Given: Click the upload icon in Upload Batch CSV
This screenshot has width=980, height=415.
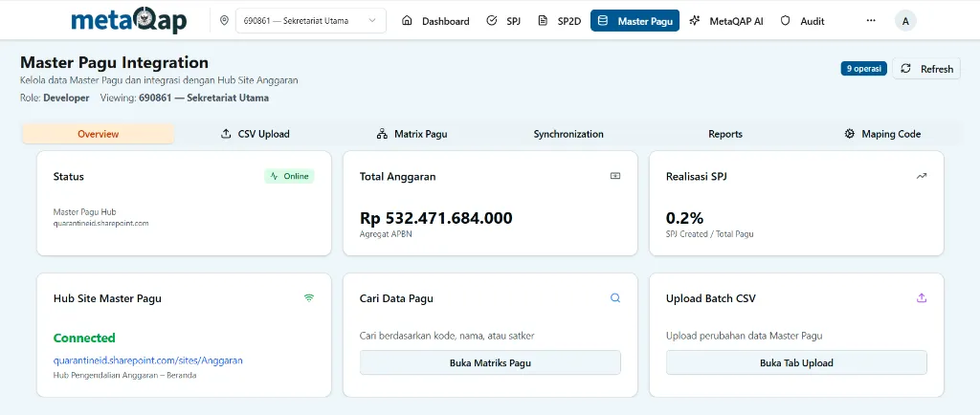Looking at the screenshot, I should 922,298.
